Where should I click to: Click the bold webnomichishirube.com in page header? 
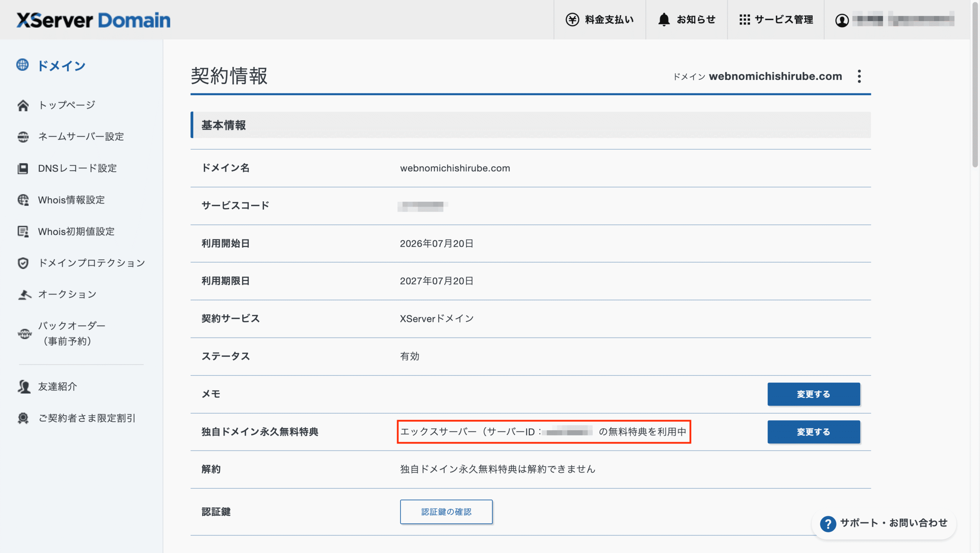[x=775, y=76]
